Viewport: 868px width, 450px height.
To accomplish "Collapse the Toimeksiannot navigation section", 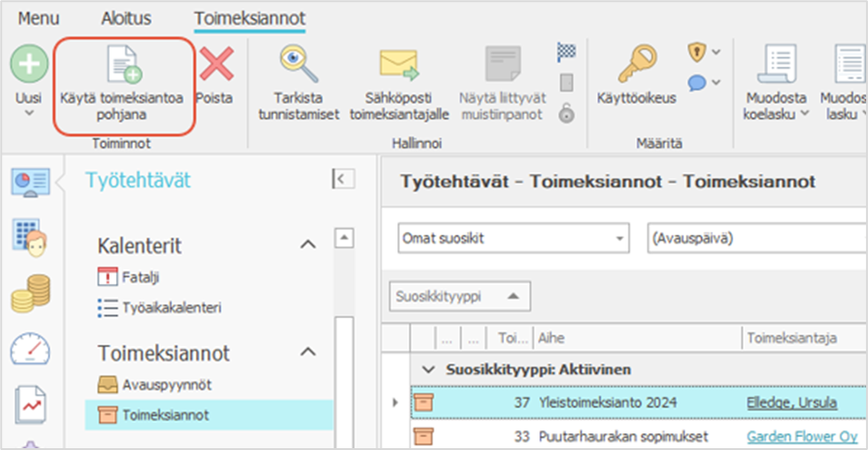I will 306,353.
